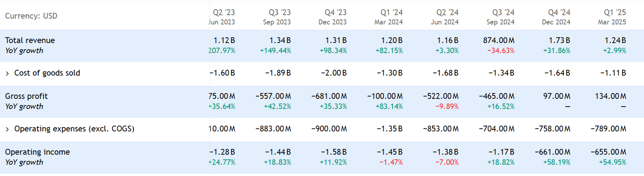The image size is (644, 176).
Task: Click Q3 '24 revenue growth −34.63%
Action: tap(501, 51)
